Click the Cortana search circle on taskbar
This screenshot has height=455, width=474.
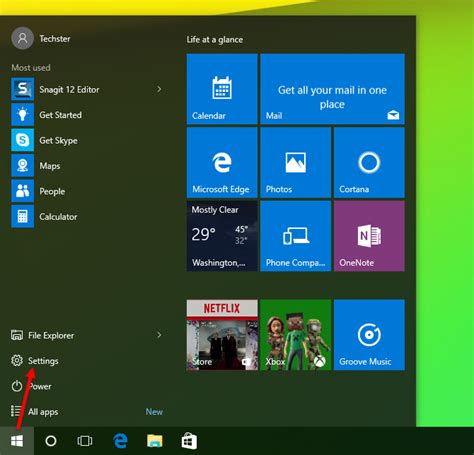click(x=51, y=441)
